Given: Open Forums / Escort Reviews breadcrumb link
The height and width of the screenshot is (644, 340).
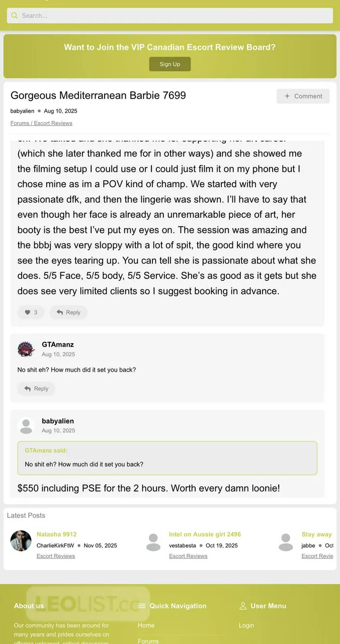Looking at the screenshot, I should pyautogui.click(x=41, y=123).
